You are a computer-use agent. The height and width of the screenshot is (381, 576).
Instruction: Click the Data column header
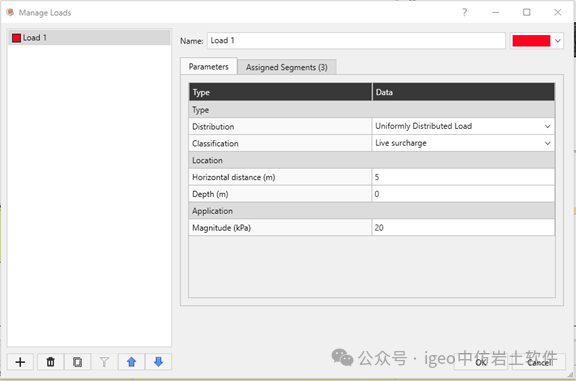point(463,92)
